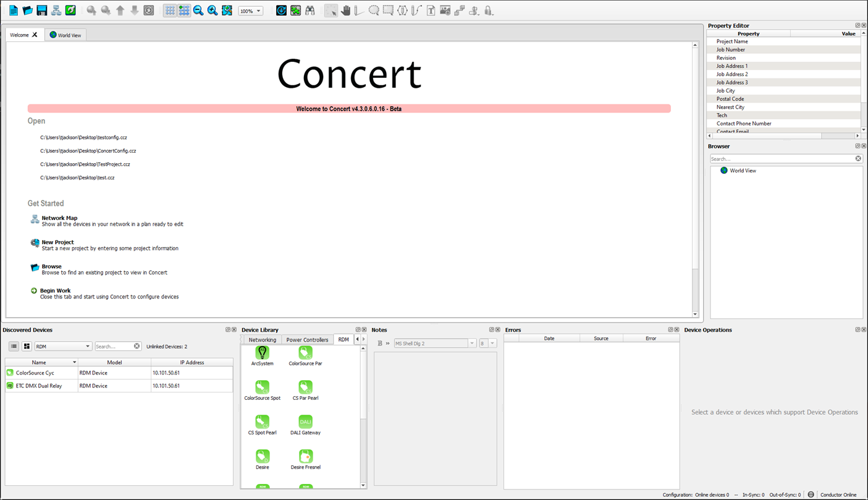This screenshot has width=868, height=500.
Task: Switch to the World View tab
Action: 65,35
